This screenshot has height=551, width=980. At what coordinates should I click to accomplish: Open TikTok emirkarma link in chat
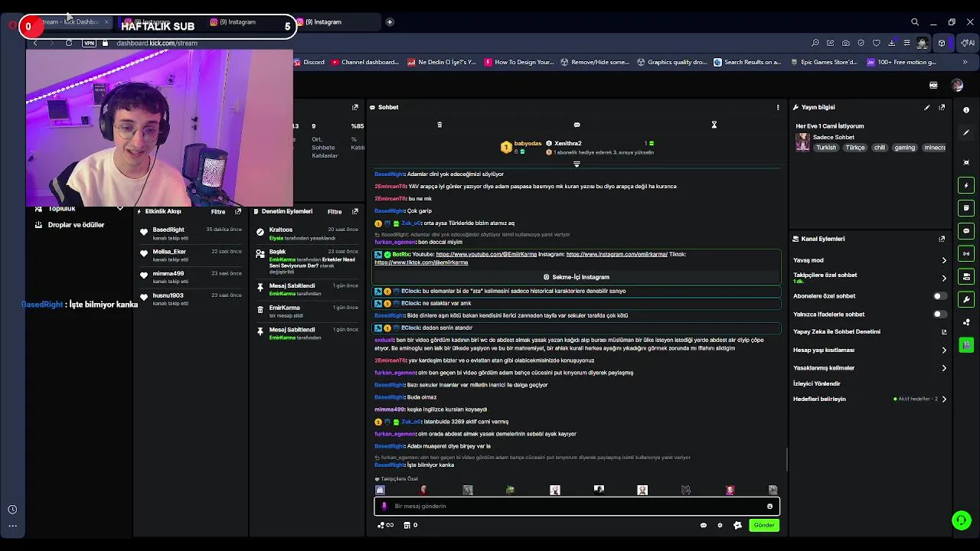[421, 262]
